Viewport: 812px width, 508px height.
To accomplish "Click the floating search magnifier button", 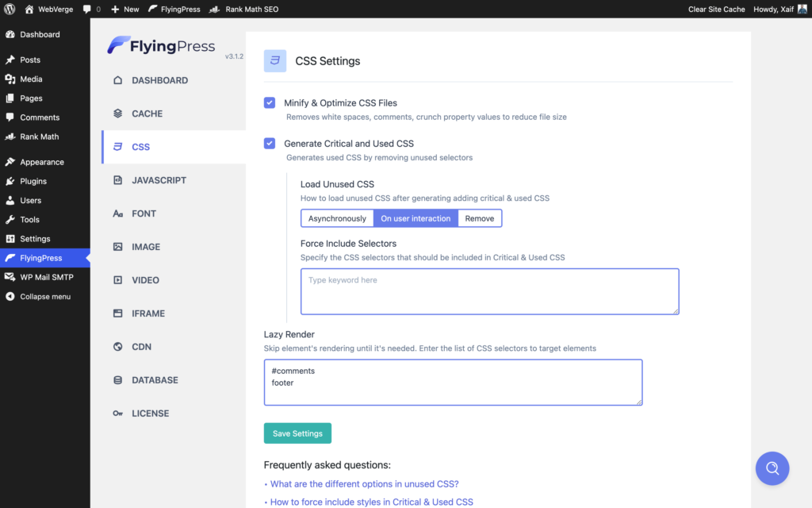I will (x=772, y=468).
